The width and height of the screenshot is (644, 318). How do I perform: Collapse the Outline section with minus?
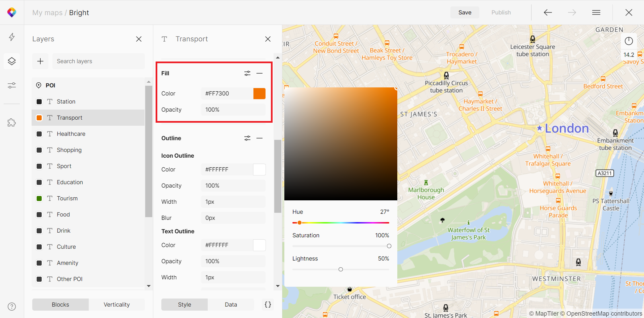point(259,138)
